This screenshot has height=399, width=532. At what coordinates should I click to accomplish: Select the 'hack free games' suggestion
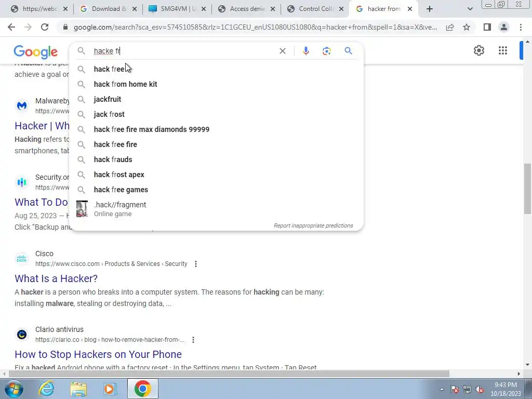(x=217, y=190)
